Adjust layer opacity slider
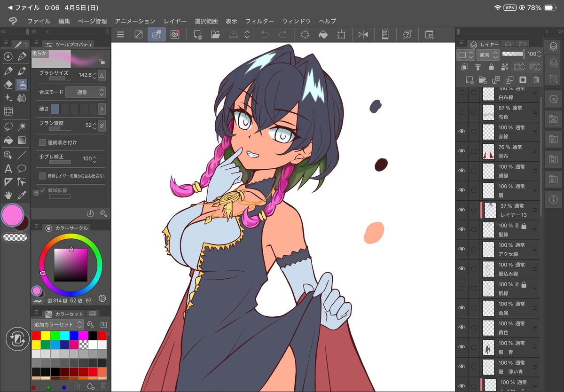 point(513,54)
